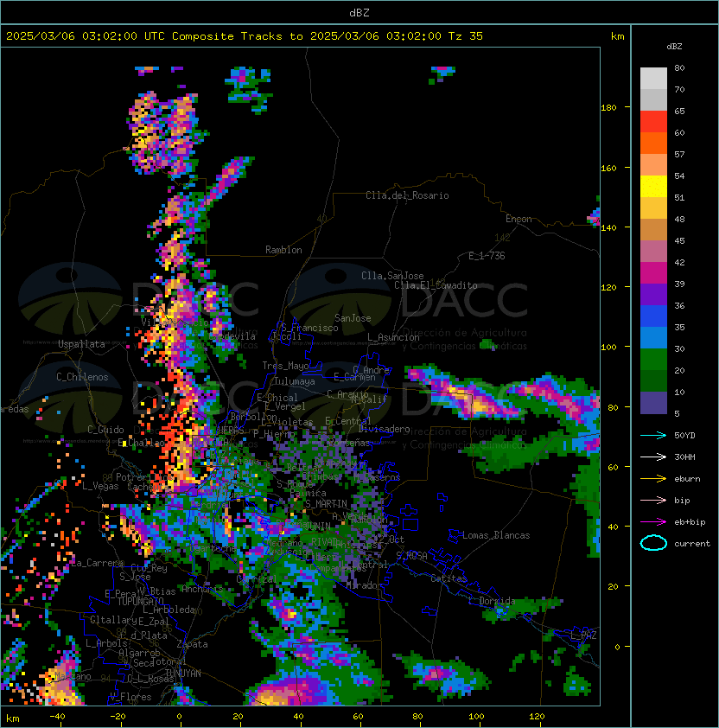
Task: Click the Zapata map label
Action: (x=192, y=644)
